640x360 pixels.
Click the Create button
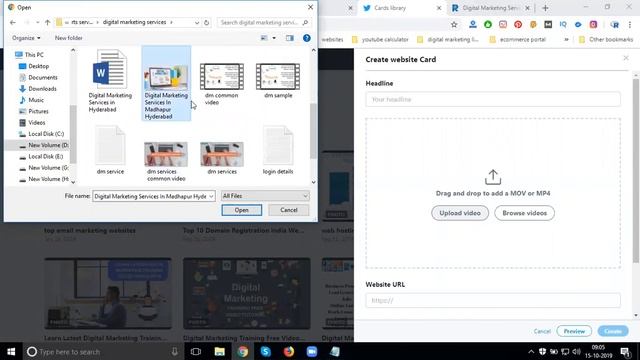[x=613, y=331]
